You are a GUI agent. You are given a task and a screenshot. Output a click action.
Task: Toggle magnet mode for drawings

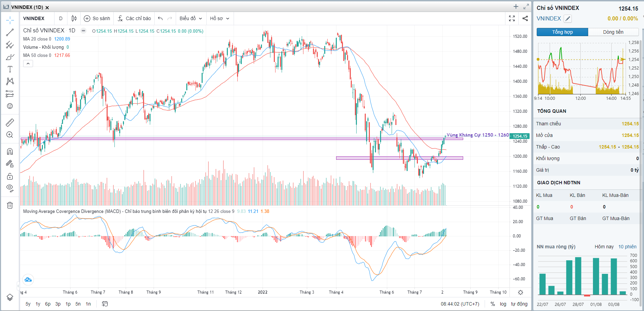tap(10, 151)
